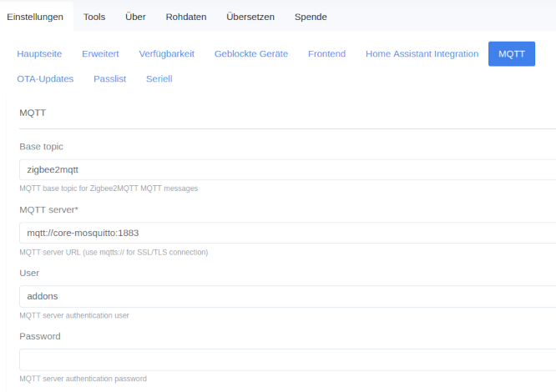Focus the Base topic input field

click(x=287, y=169)
